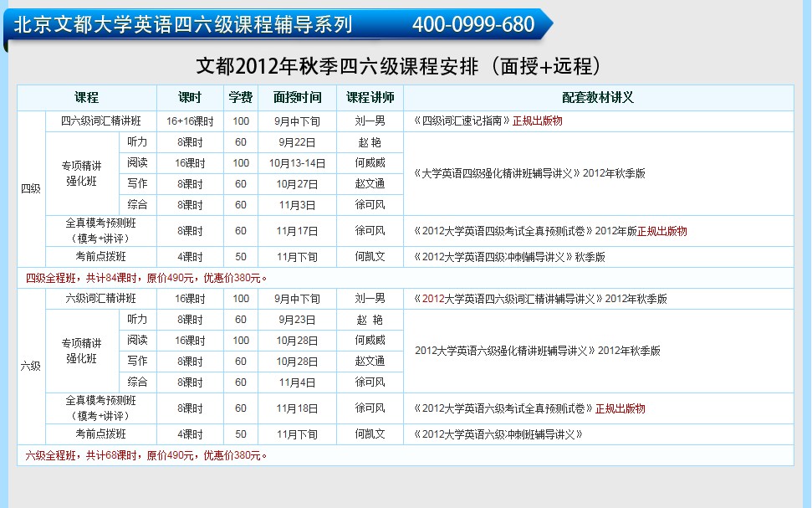The image size is (812, 508).
Task: Click the 学费 column header
Action: click(241, 97)
